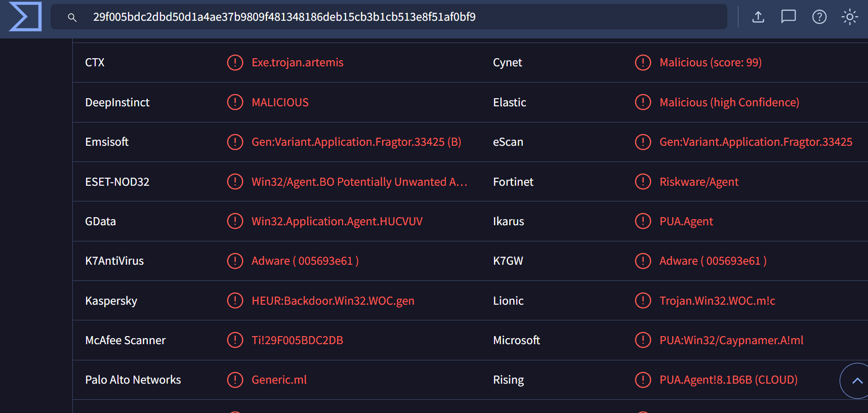This screenshot has width=868, height=413.
Task: Click the Exe.trojan.artemis detection text
Action: pyautogui.click(x=298, y=62)
